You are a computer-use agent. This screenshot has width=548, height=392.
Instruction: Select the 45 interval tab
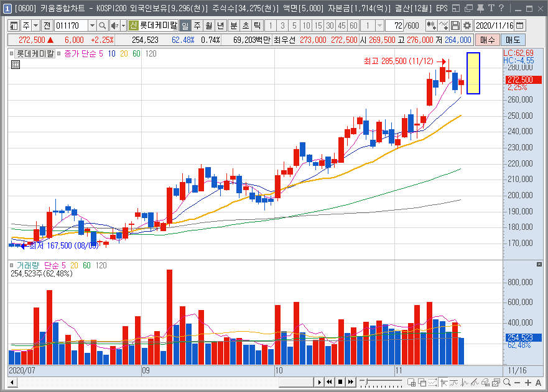point(342,25)
